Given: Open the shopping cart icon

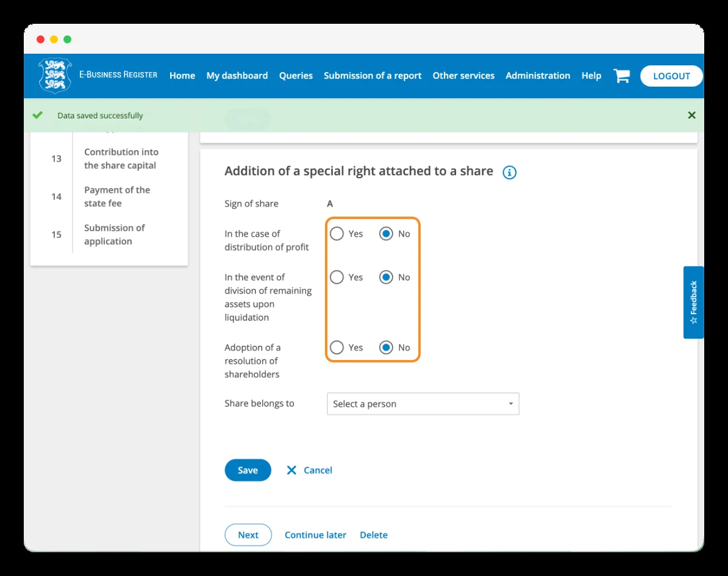Looking at the screenshot, I should [621, 76].
